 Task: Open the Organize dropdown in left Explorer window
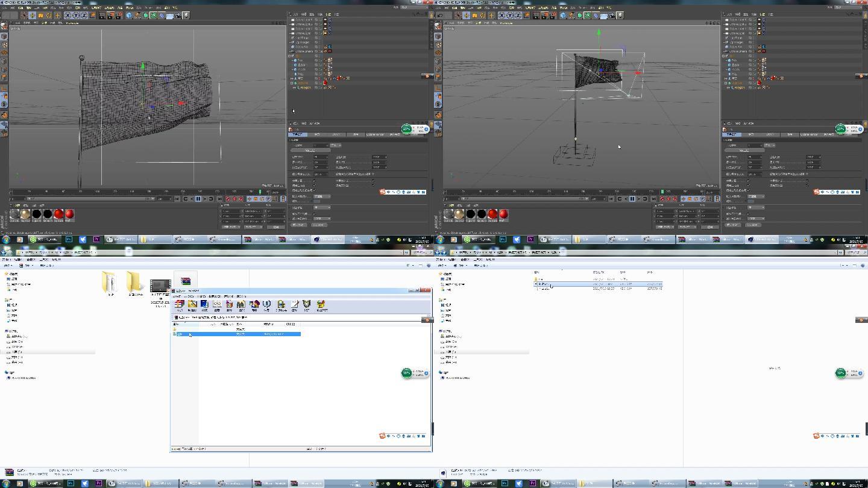point(8,265)
